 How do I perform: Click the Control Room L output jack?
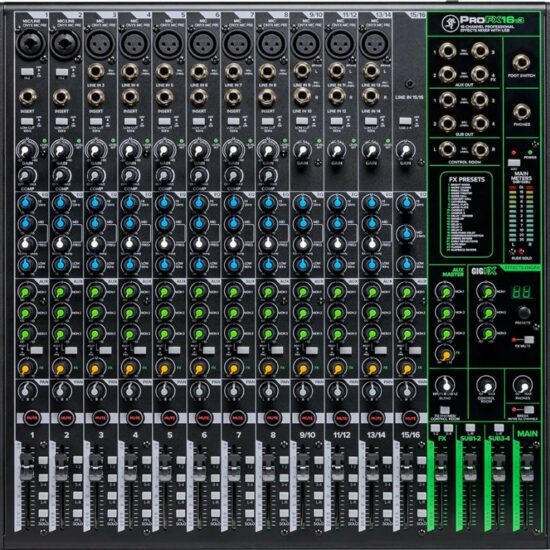[x=448, y=150]
